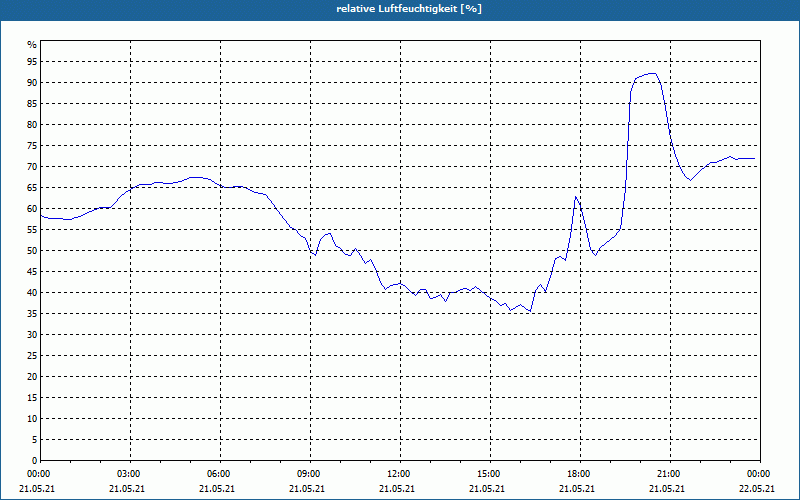Click the 55 y-axis label
The height and width of the screenshot is (500, 800).
coord(32,230)
